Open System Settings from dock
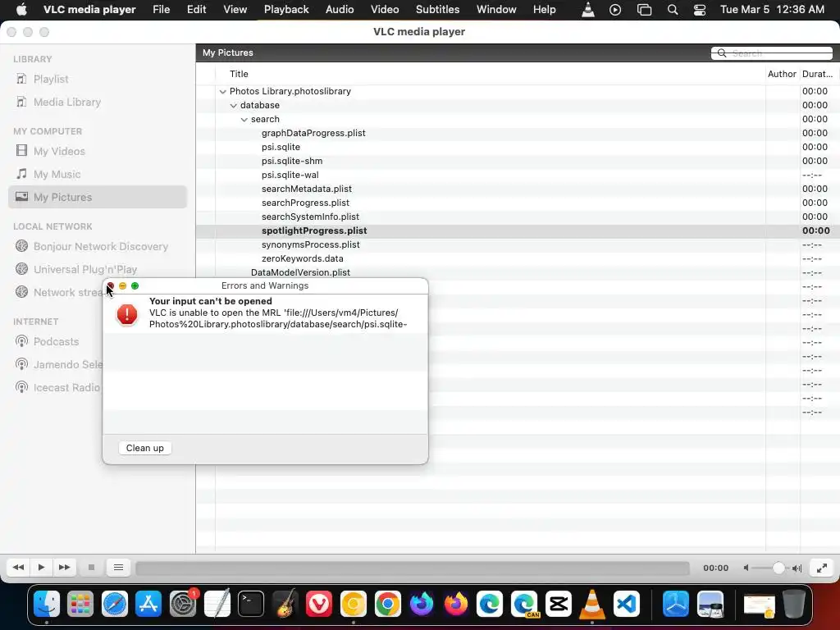Image resolution: width=840 pixels, height=630 pixels. click(183, 605)
